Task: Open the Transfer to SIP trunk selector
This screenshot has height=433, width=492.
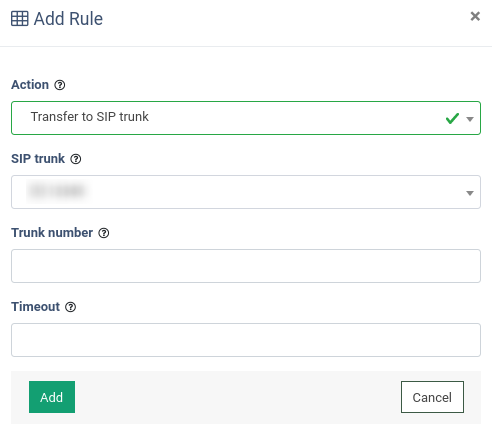Action: point(246,118)
